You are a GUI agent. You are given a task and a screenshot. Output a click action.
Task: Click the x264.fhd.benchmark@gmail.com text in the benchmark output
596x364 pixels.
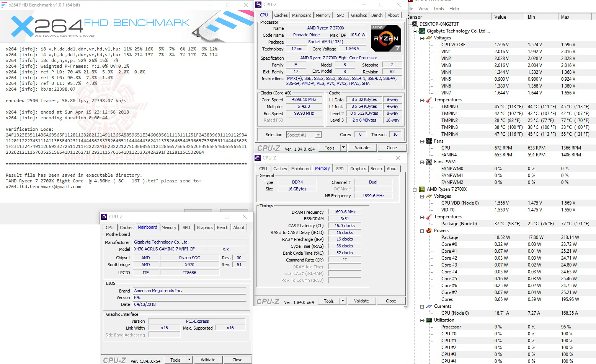(43, 187)
